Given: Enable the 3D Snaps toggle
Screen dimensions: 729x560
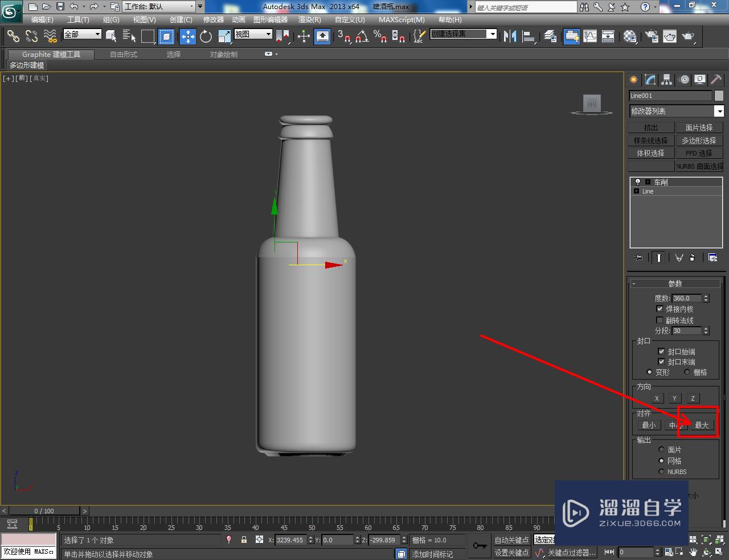Looking at the screenshot, I should (346, 36).
